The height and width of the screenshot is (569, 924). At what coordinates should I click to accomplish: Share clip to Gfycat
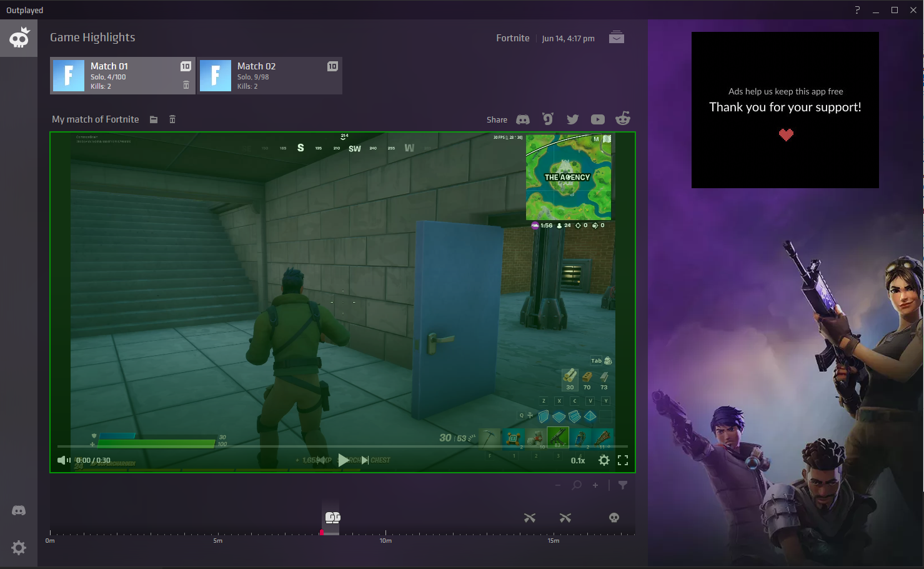tap(548, 119)
